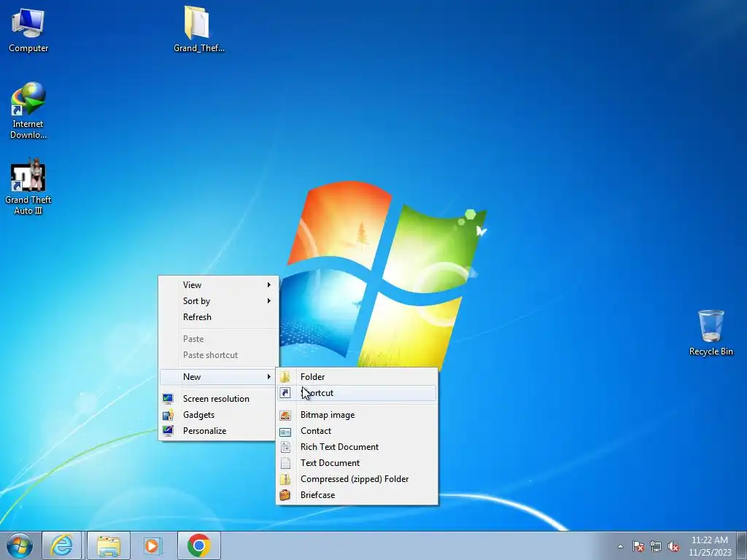Create a new Rich Text Document
Viewport: 747px width, 560px height.
coord(357,447)
